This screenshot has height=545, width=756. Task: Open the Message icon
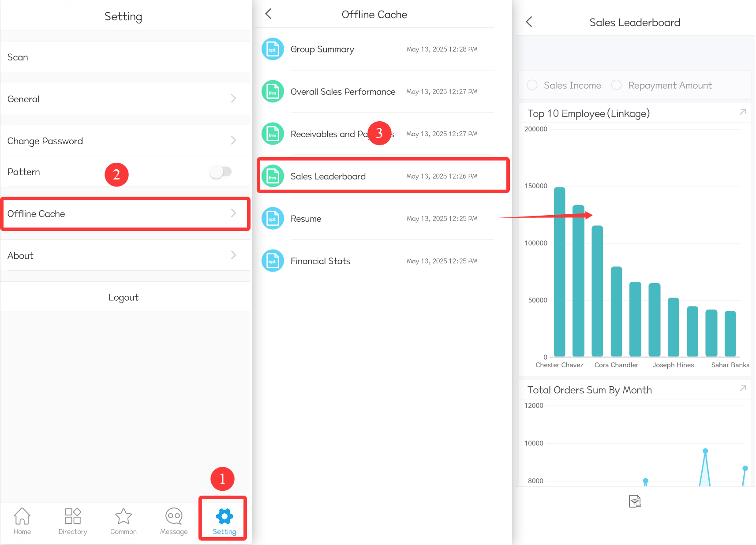click(174, 516)
